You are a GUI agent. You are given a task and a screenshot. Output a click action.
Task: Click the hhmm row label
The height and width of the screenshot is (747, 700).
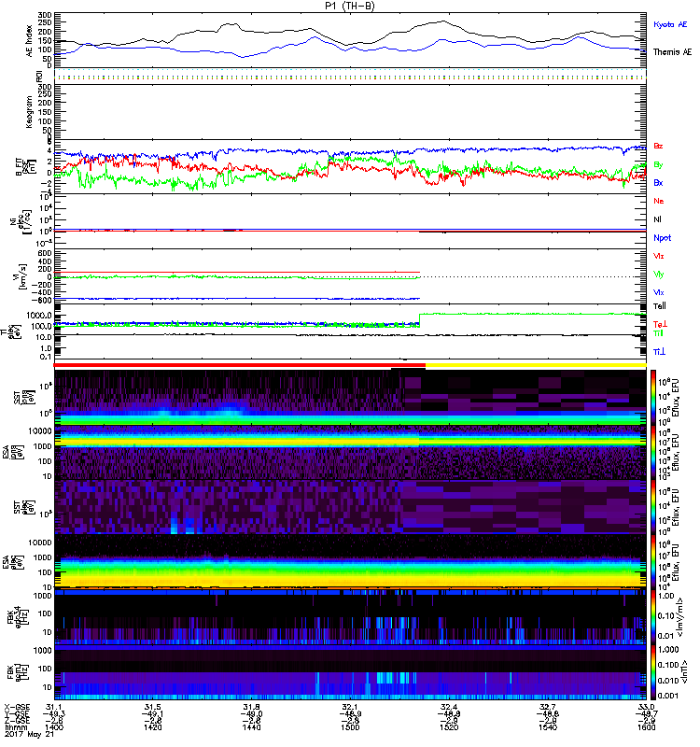tap(16, 728)
